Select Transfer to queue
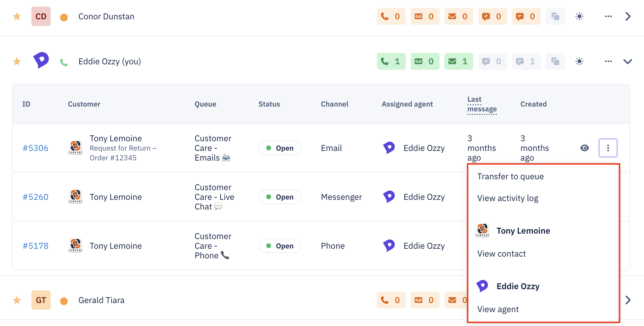This screenshot has height=326, width=644. click(x=510, y=176)
